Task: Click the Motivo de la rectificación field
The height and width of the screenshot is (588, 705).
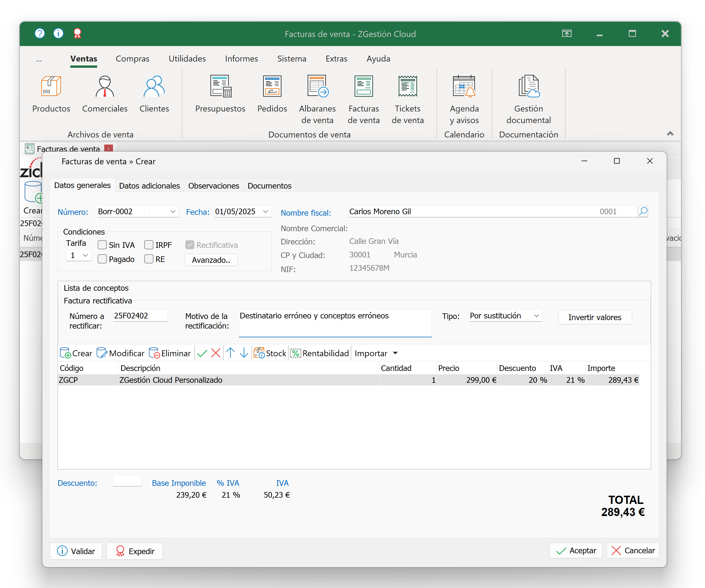Action: click(x=335, y=323)
